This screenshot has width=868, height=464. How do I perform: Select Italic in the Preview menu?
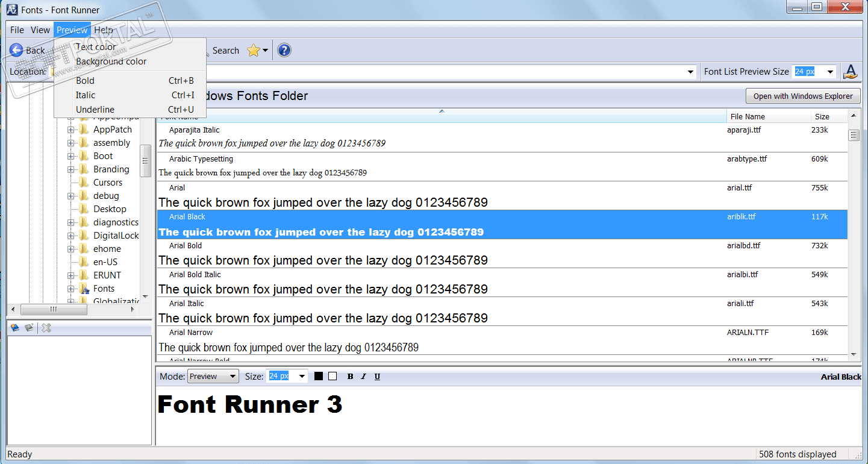[x=130, y=95]
